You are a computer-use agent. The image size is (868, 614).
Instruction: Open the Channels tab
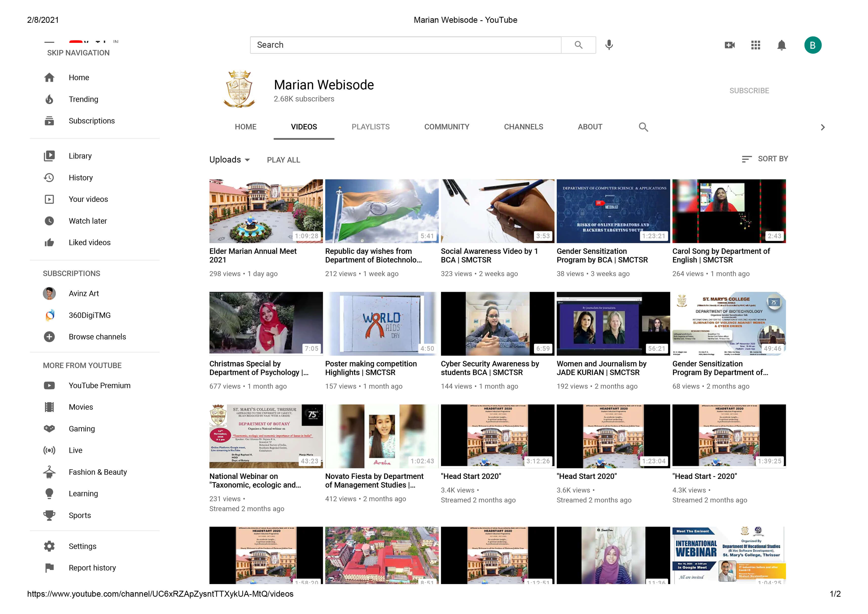pyautogui.click(x=524, y=127)
